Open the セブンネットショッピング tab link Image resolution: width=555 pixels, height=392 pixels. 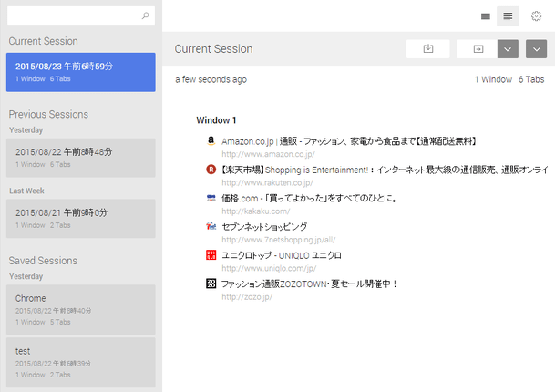(264, 227)
